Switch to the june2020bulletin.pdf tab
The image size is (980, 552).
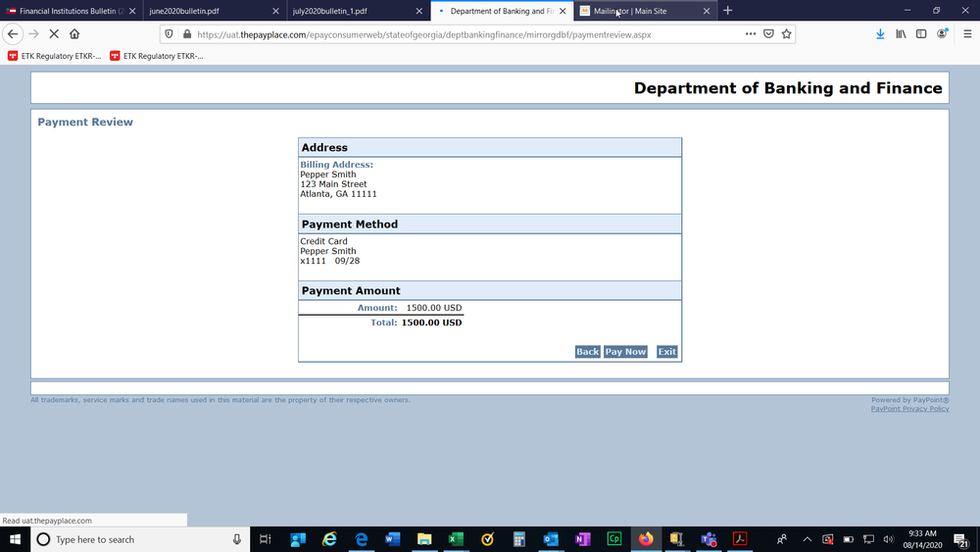[x=205, y=11]
